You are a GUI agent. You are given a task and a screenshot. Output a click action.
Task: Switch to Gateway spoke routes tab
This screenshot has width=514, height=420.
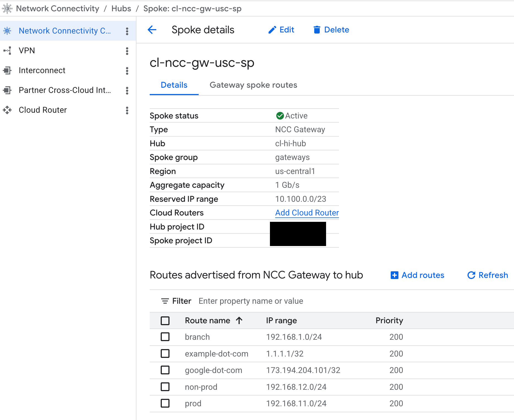[x=253, y=85]
